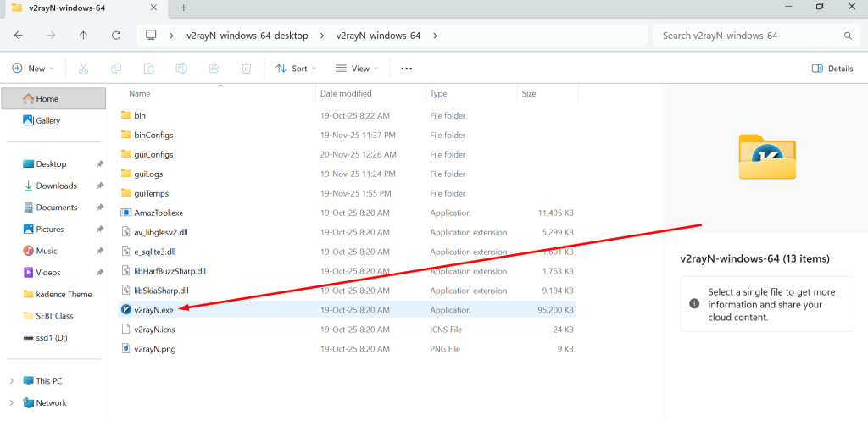The width and height of the screenshot is (868, 421).
Task: Open the See more ellipsis menu
Action: pos(407,69)
